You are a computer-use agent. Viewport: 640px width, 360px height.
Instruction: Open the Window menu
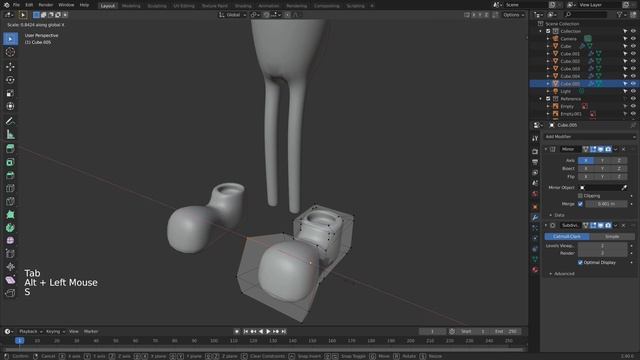point(66,5)
